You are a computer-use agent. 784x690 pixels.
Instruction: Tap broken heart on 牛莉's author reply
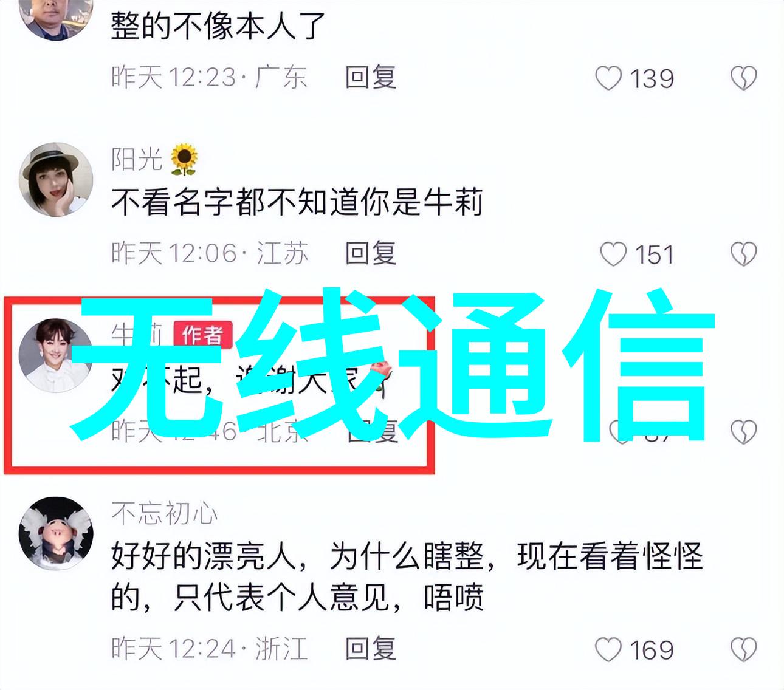coord(743,432)
